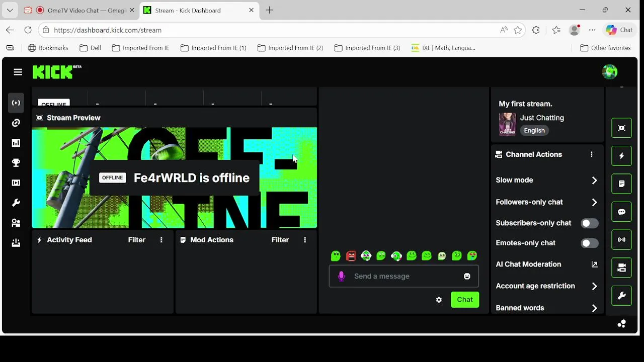Open Copilot Chat button in browser toolbar
The width and height of the screenshot is (644, 362).
click(619, 30)
